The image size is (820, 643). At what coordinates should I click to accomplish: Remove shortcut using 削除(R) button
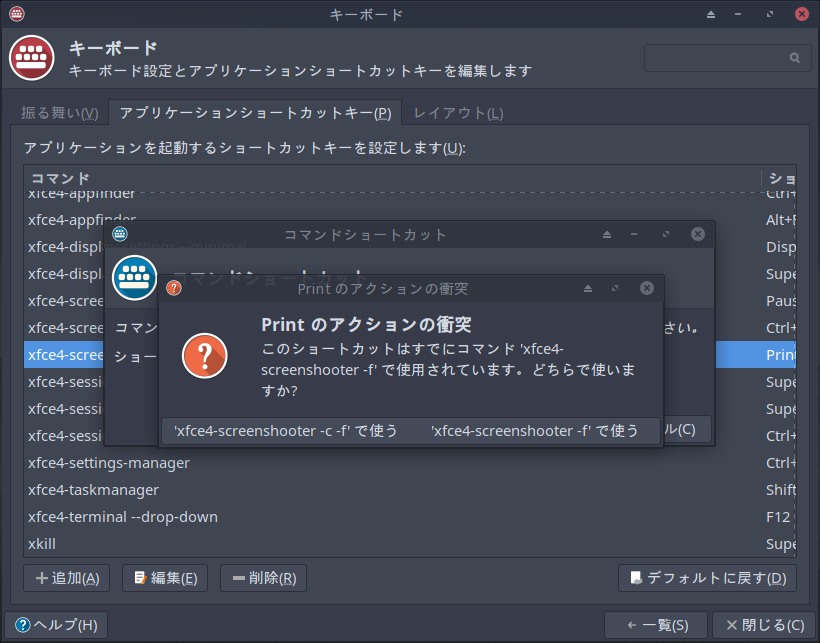pyautogui.click(x=264, y=578)
